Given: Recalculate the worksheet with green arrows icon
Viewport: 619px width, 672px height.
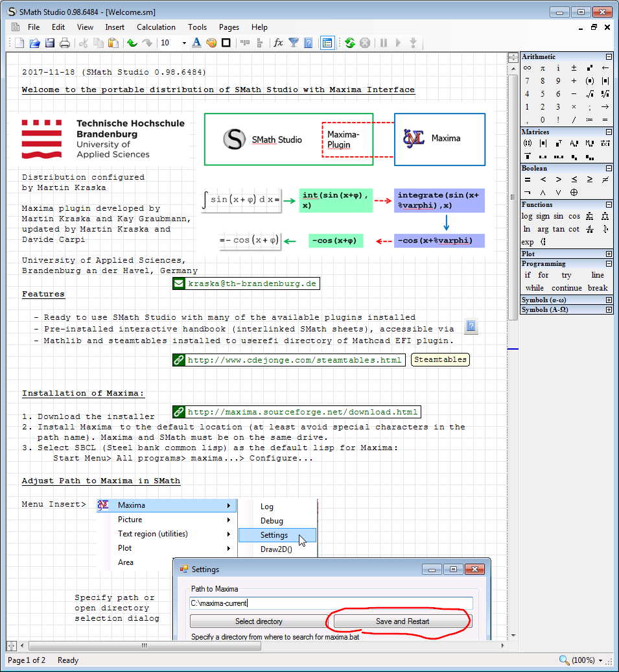Looking at the screenshot, I should click(x=350, y=43).
